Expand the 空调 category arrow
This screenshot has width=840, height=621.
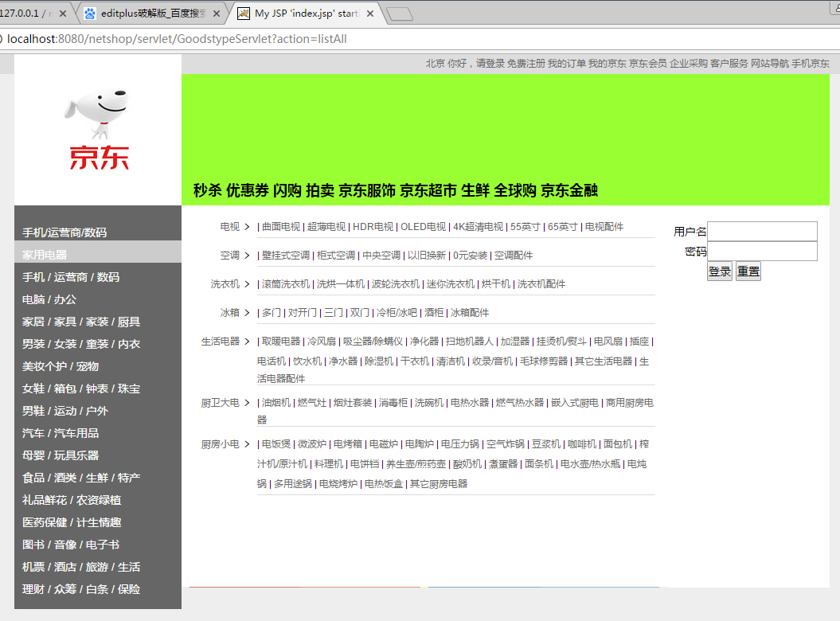coord(247,256)
